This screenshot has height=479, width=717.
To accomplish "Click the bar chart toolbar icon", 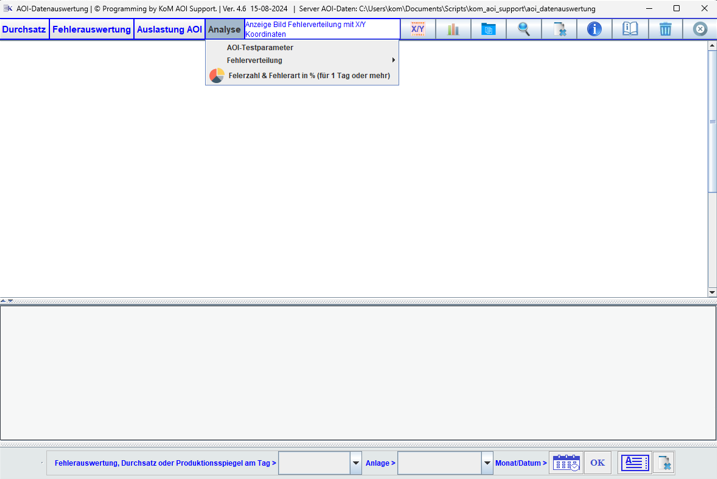I will click(453, 29).
